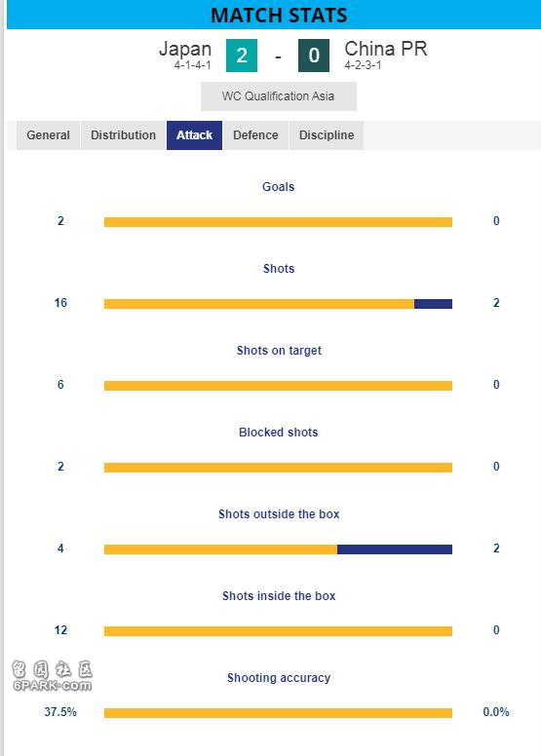Click the MATCH STATS header banner

pyautogui.click(x=274, y=15)
